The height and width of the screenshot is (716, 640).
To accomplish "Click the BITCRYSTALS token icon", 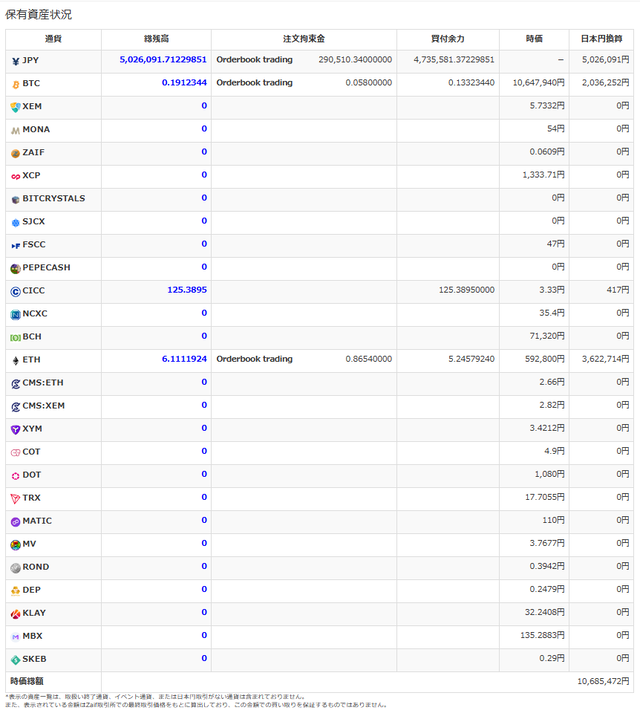I will 16,200.
